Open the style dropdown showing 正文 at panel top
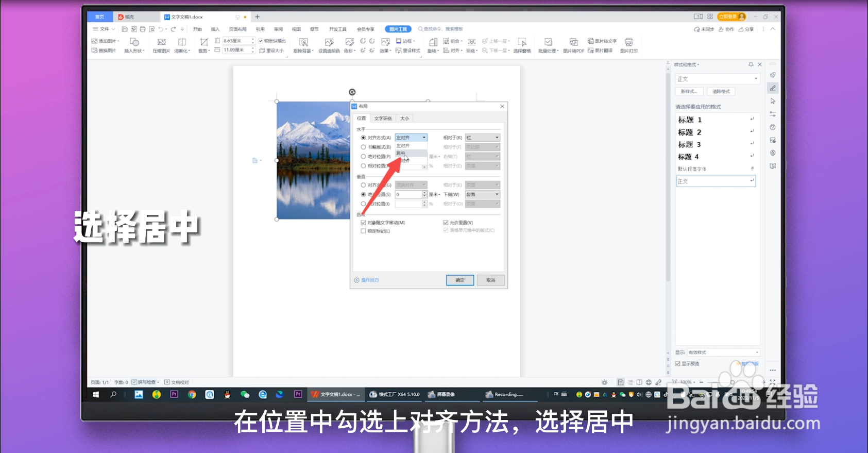 [x=718, y=79]
